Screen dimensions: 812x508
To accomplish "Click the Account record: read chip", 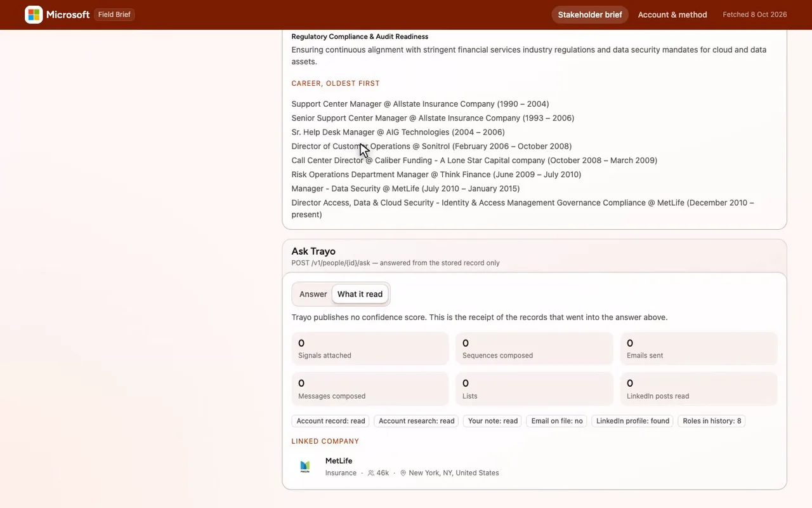I will 331,421.
